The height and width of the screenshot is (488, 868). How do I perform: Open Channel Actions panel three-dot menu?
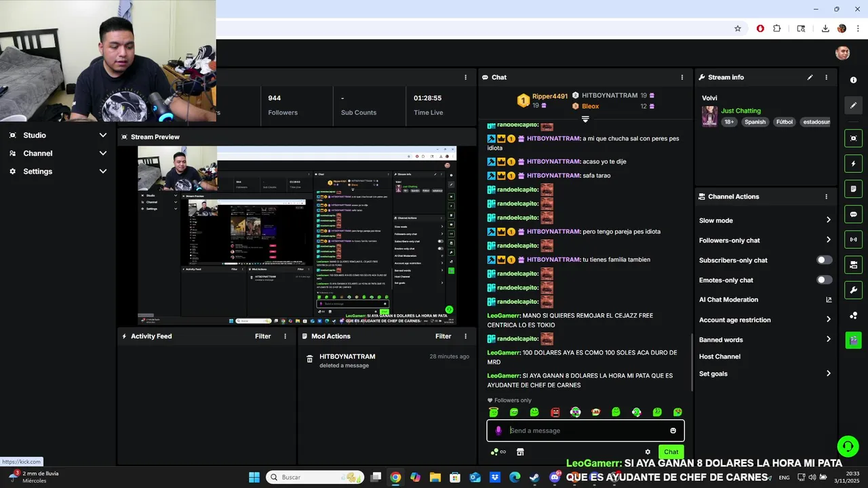pos(826,197)
